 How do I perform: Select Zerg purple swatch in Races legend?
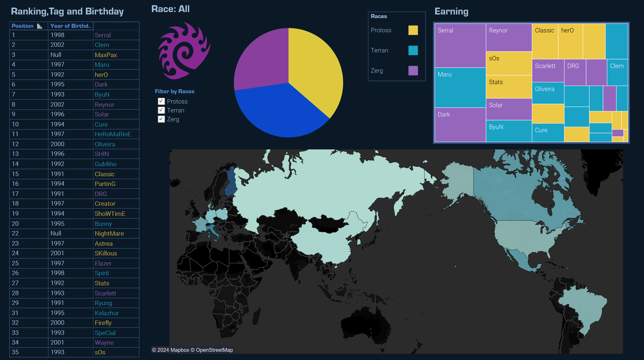point(413,70)
